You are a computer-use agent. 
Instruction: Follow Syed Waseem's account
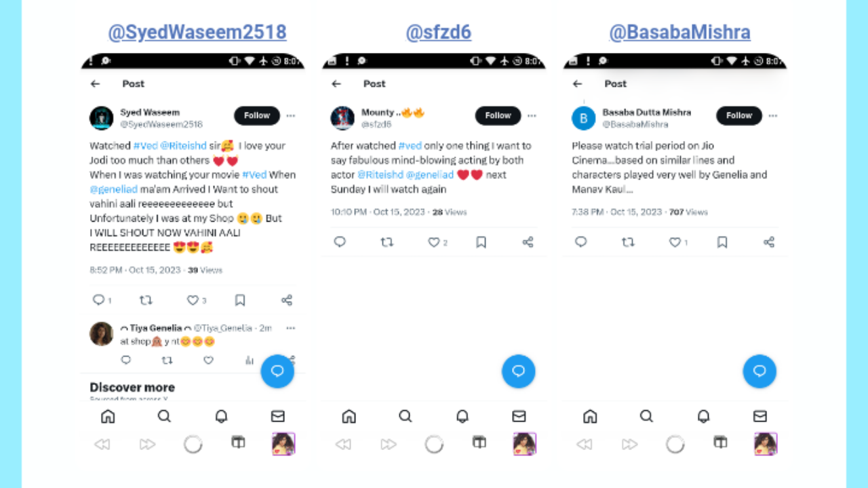click(x=257, y=116)
